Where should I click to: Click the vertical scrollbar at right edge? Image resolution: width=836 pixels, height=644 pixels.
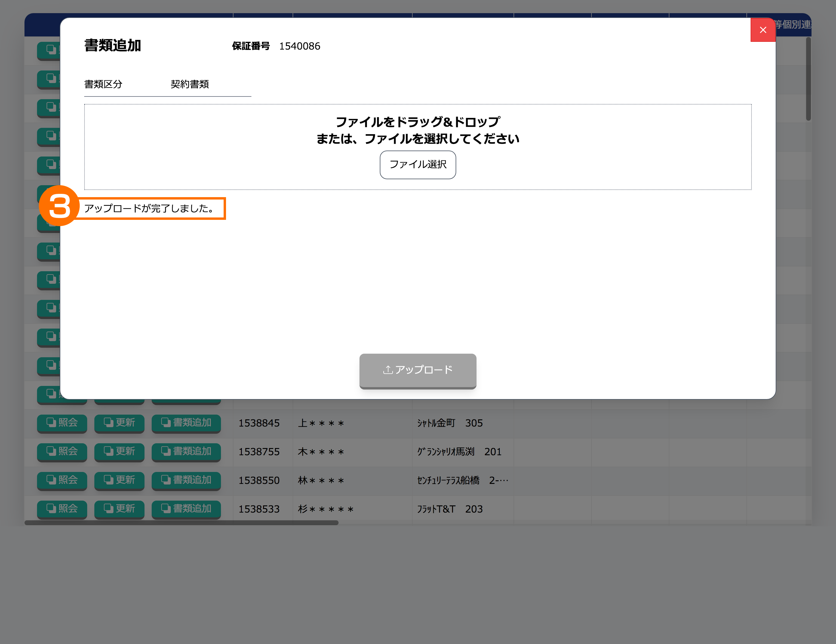click(x=808, y=79)
